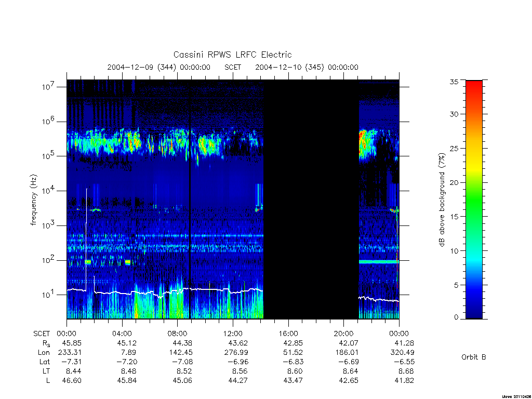
Task: Click the 'frequency (Hz)' axis label
Action: click(33, 200)
